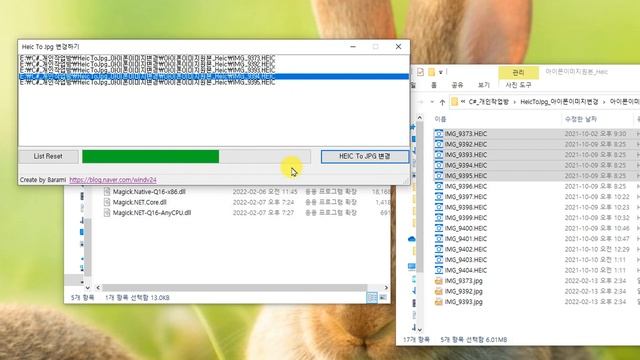The image size is (640, 360).
Task: Click C#_개인작업방 breadcrumb in address bar
Action: [x=489, y=102]
